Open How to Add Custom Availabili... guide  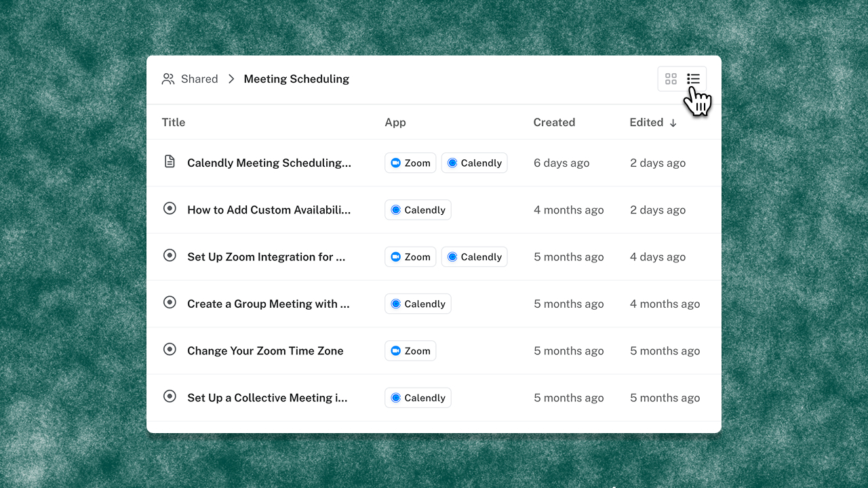tap(269, 210)
